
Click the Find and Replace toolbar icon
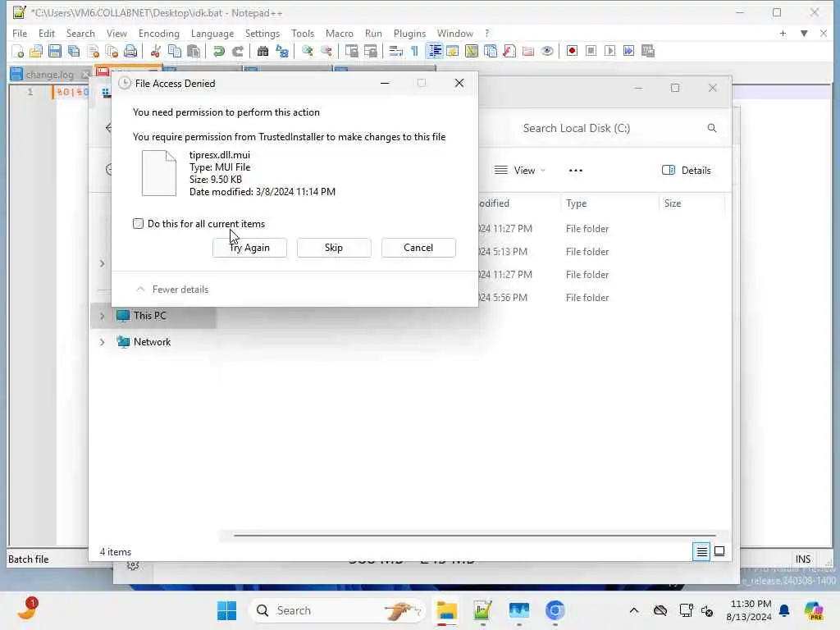coord(282,52)
